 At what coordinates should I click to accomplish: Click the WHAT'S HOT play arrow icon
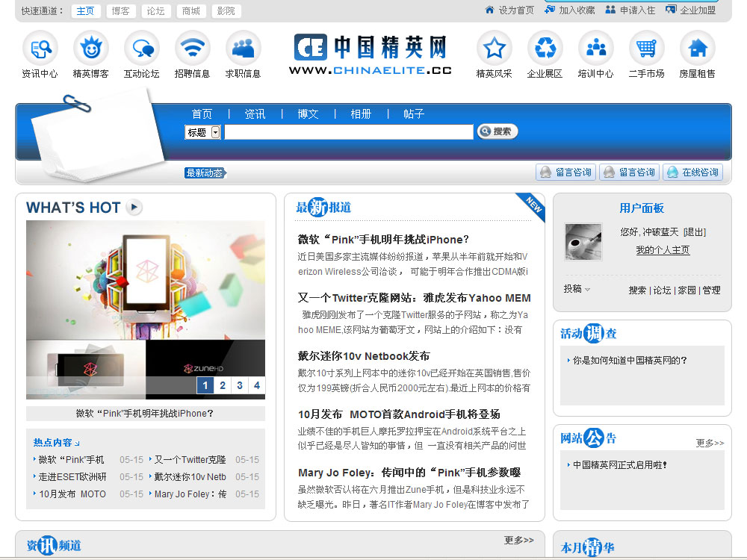click(134, 207)
